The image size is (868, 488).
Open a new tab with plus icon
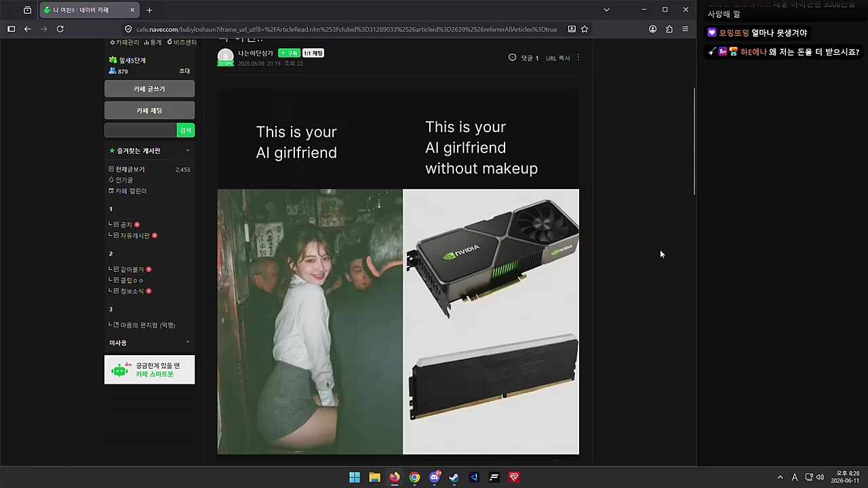[149, 10]
